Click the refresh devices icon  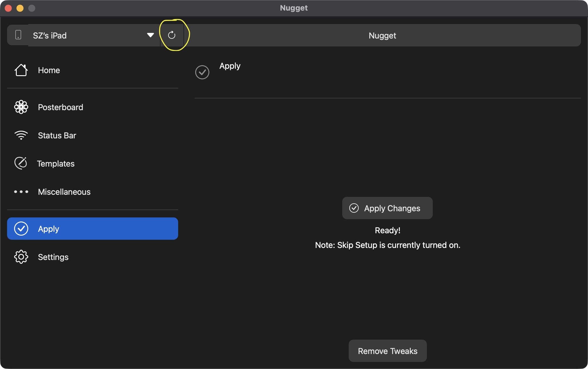point(172,35)
